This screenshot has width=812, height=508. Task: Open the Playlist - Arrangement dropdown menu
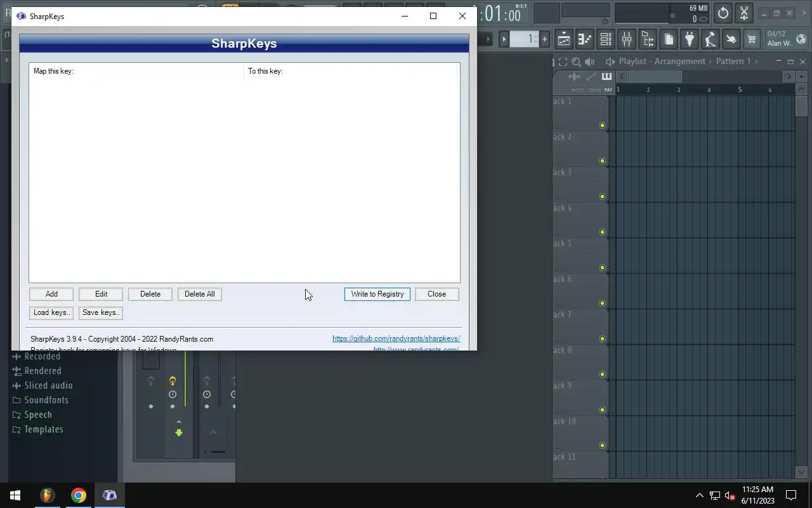click(x=662, y=62)
